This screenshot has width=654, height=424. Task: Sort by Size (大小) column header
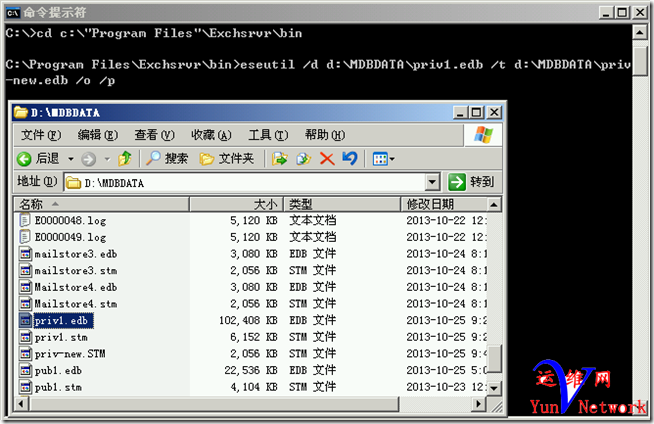[236, 204]
